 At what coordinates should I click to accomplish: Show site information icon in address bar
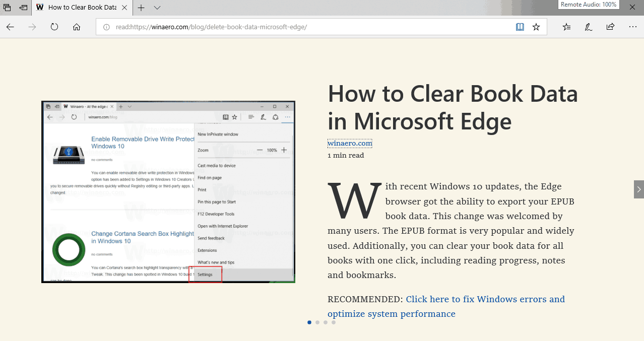coord(106,27)
